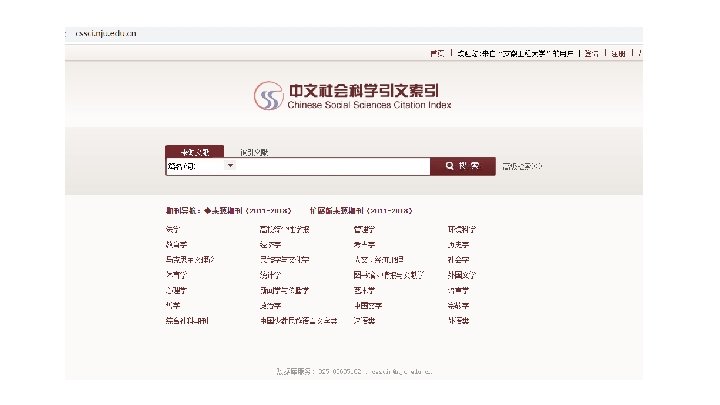Screen dimensions: 720x405
Task: Switch to the 来源文献 tab
Action: (195, 152)
